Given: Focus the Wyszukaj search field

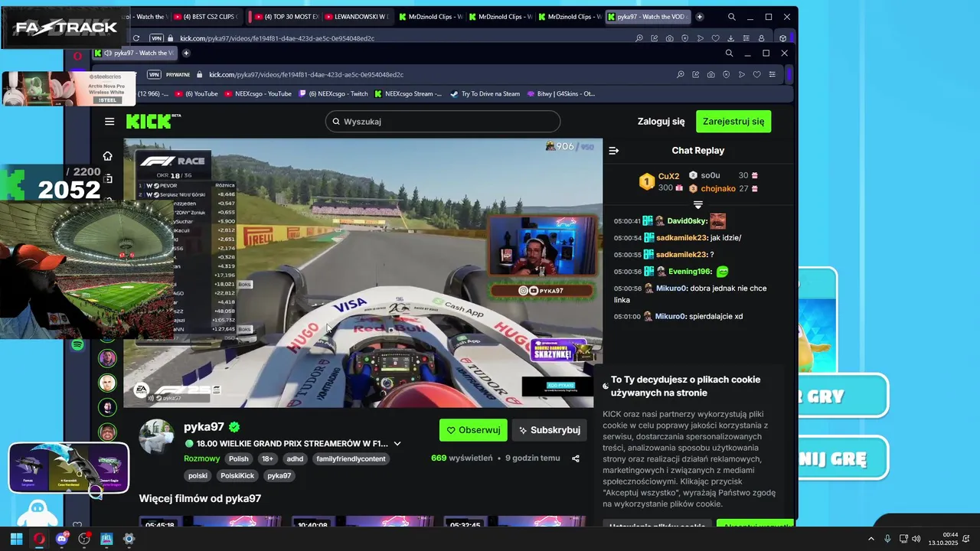Looking at the screenshot, I should [443, 121].
